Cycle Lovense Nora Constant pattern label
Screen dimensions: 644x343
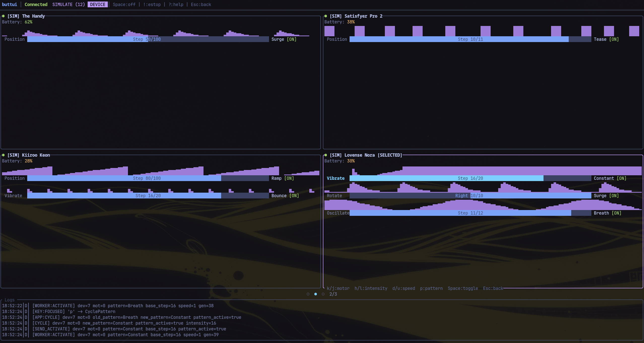(604, 178)
